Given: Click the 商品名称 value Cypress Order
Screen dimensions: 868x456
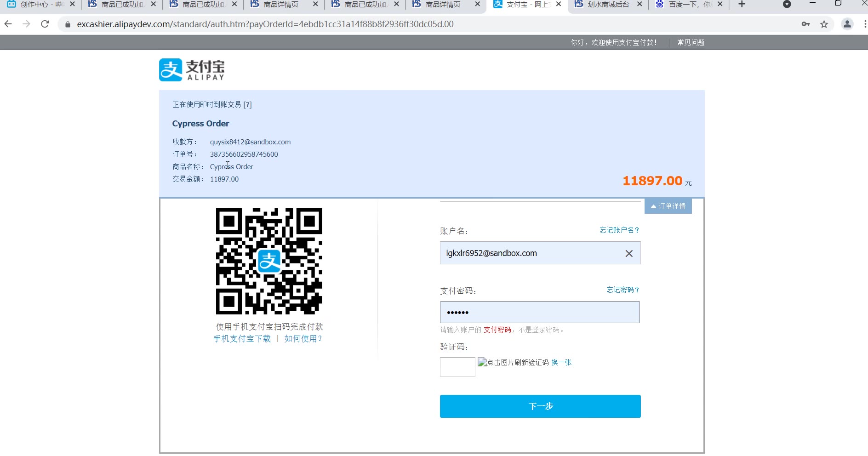Looking at the screenshot, I should [231, 167].
